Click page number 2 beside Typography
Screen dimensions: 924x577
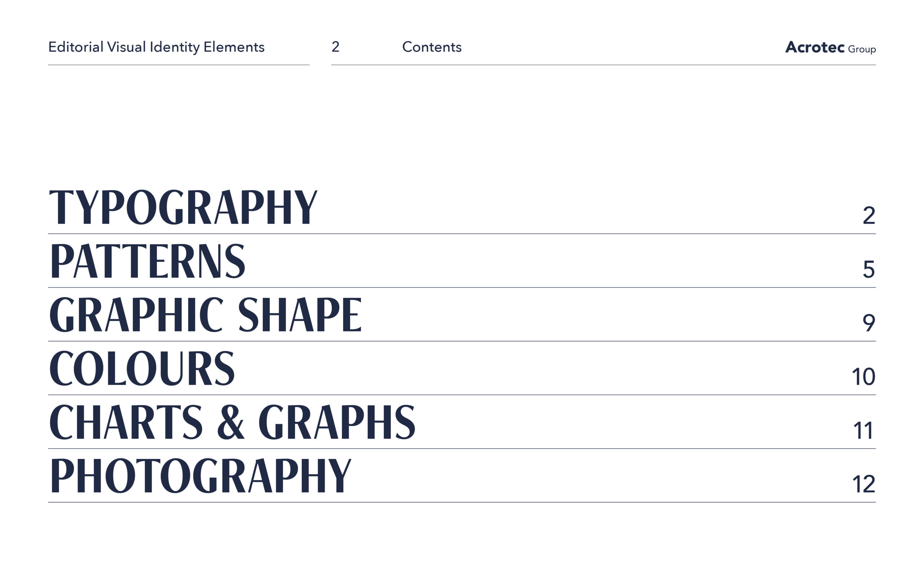869,216
